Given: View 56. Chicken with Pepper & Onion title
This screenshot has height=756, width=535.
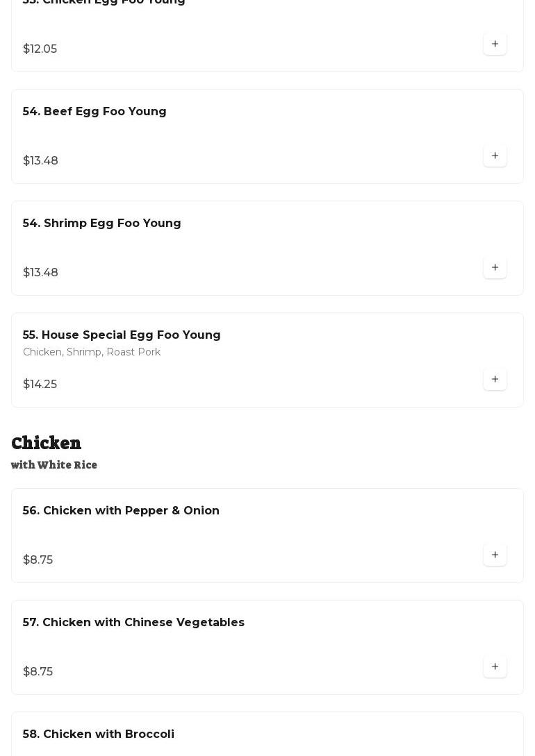Looking at the screenshot, I should click(x=121, y=511).
